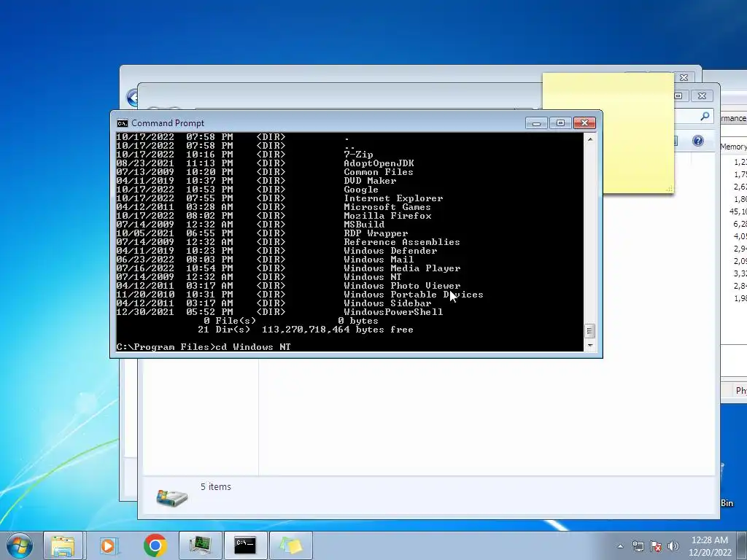The height and width of the screenshot is (560, 747).
Task: Show hidden system tray icons
Action: pyautogui.click(x=620, y=546)
